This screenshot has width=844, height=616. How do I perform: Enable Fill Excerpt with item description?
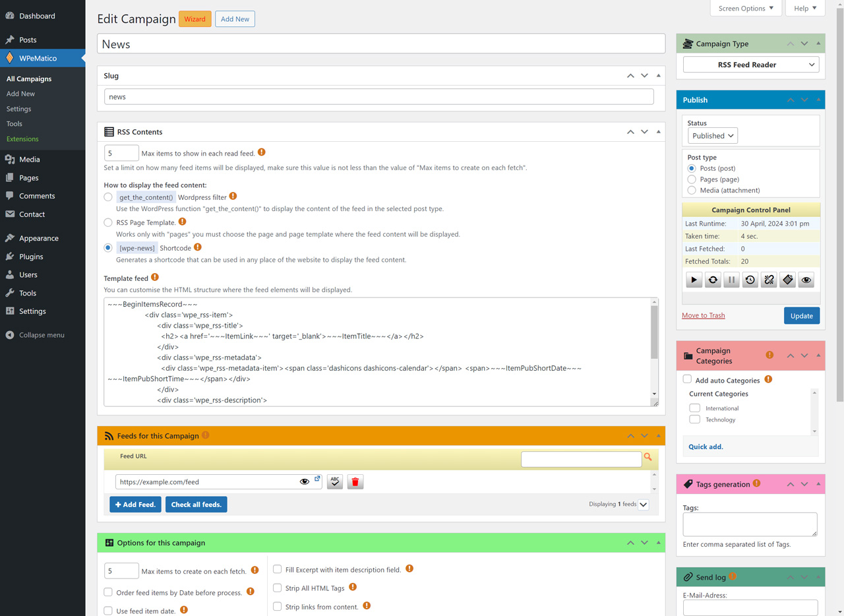tap(278, 569)
